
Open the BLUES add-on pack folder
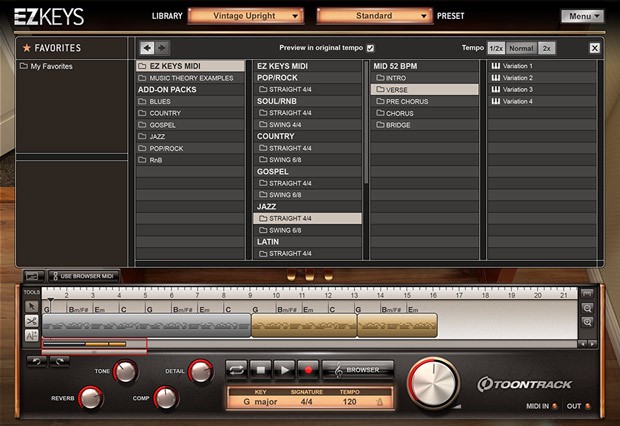pos(190,101)
